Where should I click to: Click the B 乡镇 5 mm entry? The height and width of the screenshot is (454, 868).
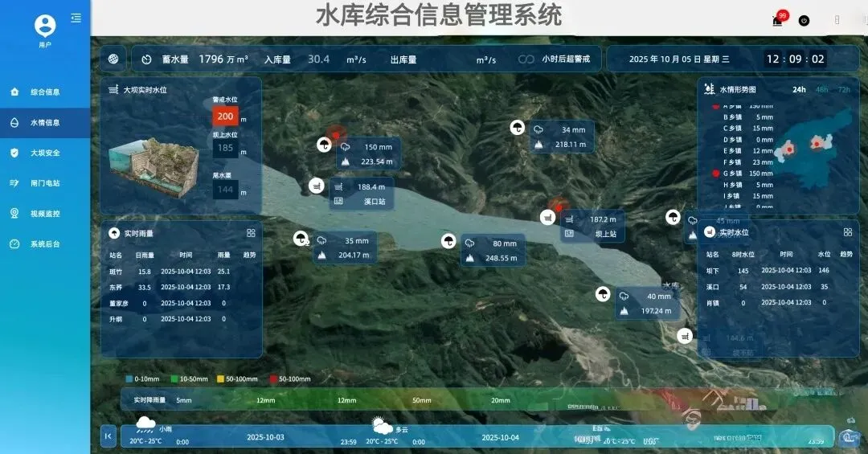(748, 117)
